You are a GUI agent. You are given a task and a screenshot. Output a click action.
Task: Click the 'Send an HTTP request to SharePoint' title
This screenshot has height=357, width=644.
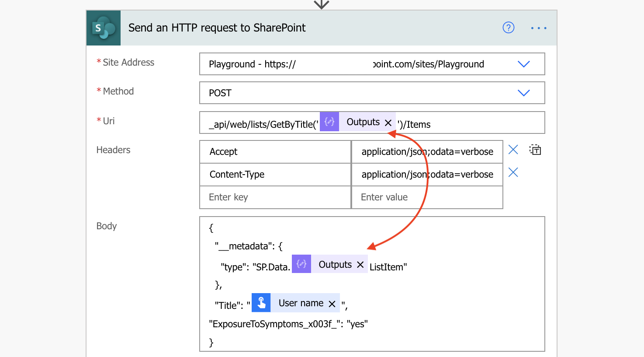click(x=217, y=28)
